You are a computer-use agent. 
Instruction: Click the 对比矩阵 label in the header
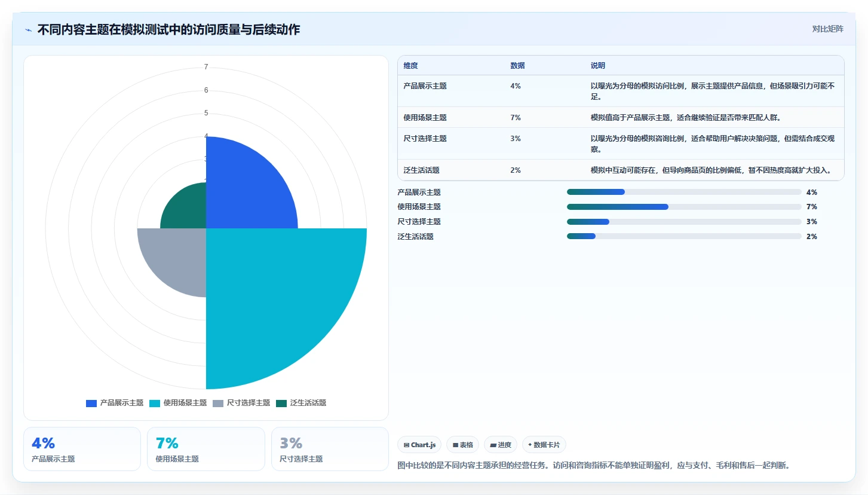pos(827,29)
